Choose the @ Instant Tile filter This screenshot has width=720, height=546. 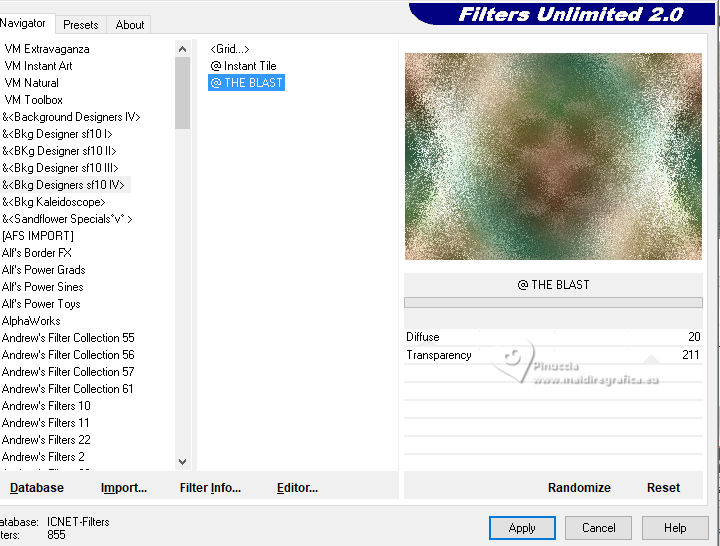(x=243, y=66)
